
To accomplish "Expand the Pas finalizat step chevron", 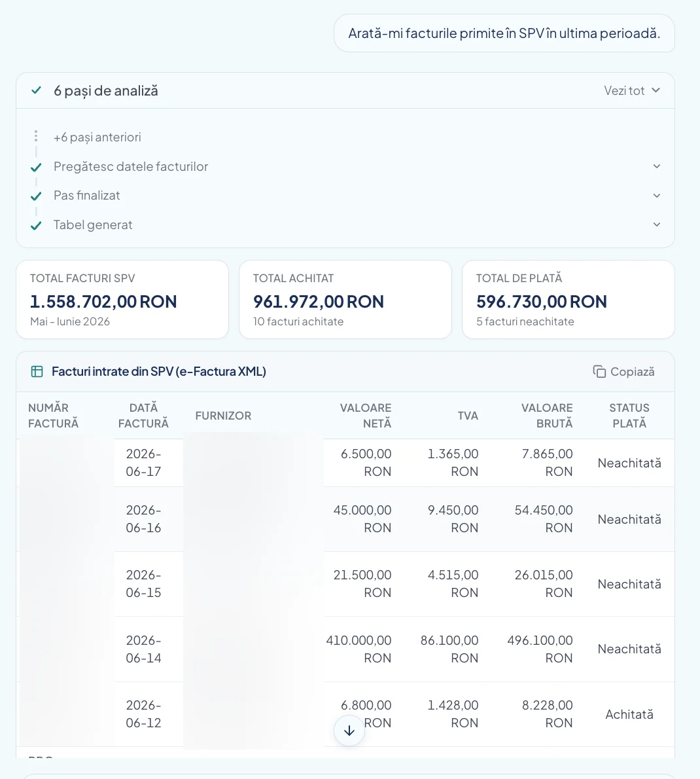I will coord(656,196).
